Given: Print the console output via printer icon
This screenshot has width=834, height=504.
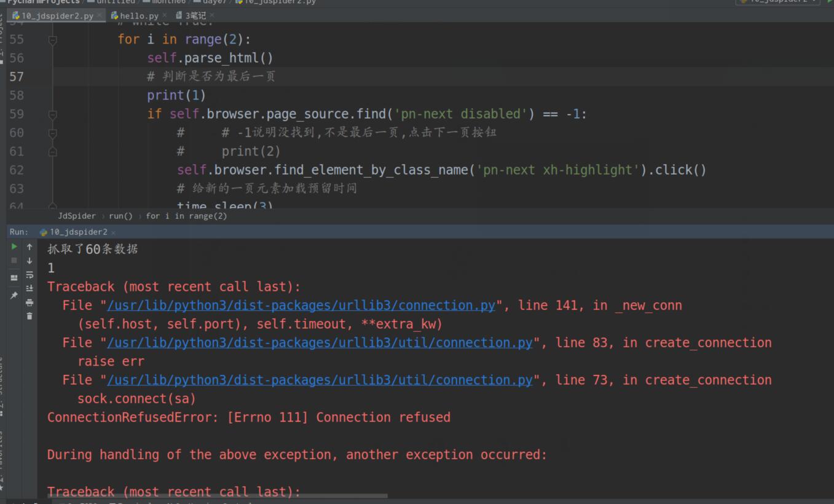Looking at the screenshot, I should coord(29,302).
